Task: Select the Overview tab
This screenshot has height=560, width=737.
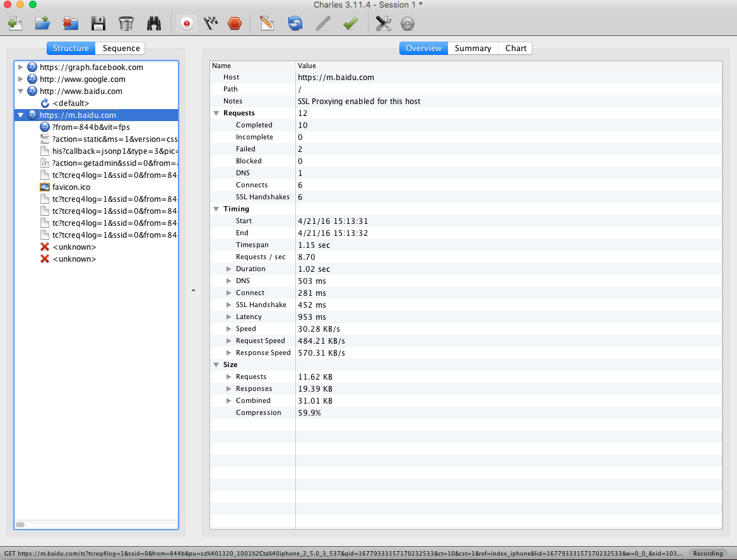Action: pyautogui.click(x=423, y=48)
